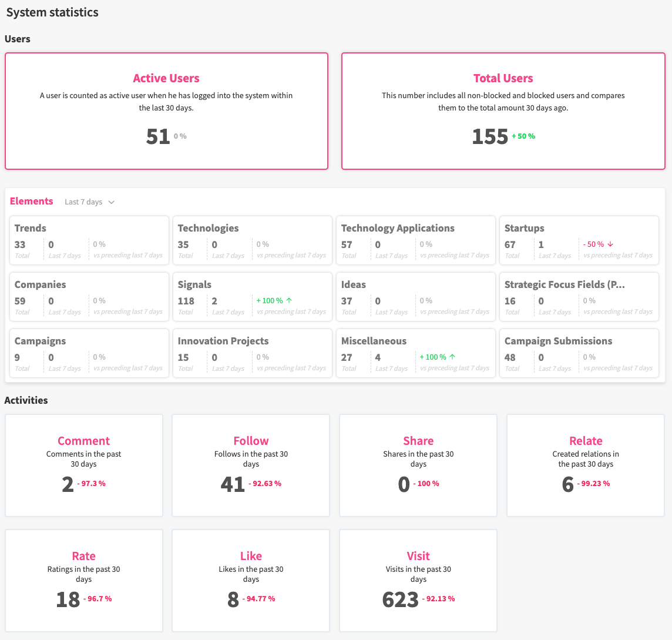This screenshot has width=672, height=640.
Task: Select the Share activity title
Action: (x=418, y=441)
